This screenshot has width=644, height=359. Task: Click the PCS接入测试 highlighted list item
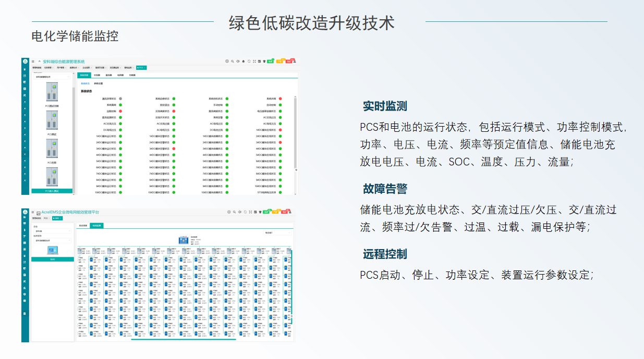(x=52, y=191)
